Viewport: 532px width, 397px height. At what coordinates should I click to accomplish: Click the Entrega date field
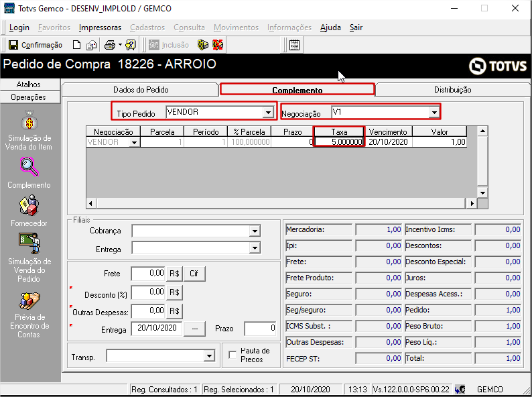coord(157,329)
